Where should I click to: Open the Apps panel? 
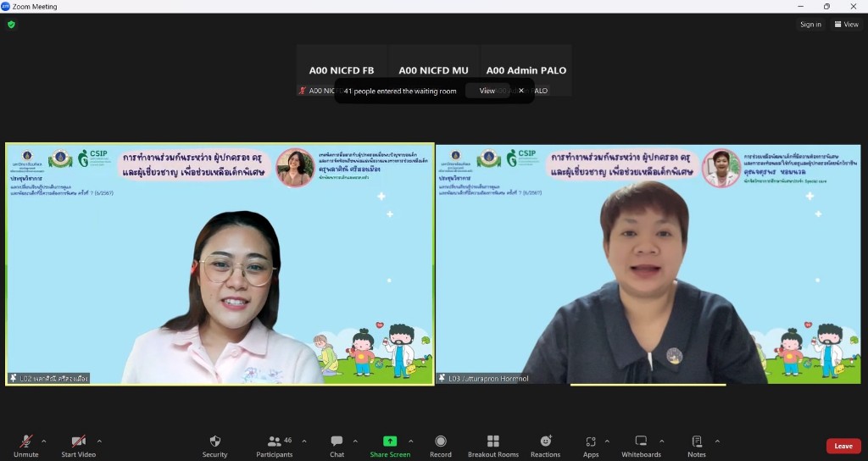(591, 446)
